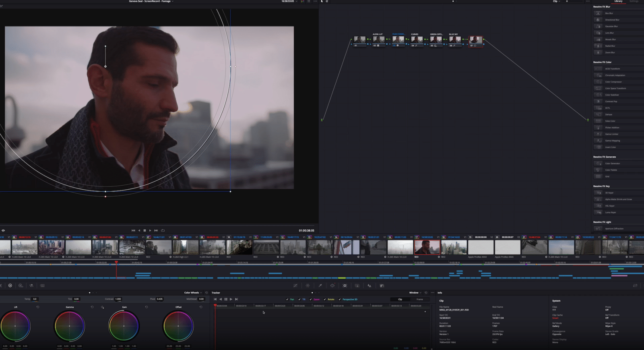Open the Curves palette icon
The width and height of the screenshot is (644, 350).
pyautogui.click(x=295, y=286)
